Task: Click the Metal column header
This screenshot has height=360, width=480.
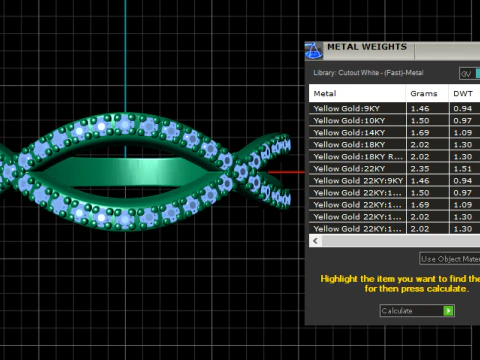Action: (357, 93)
